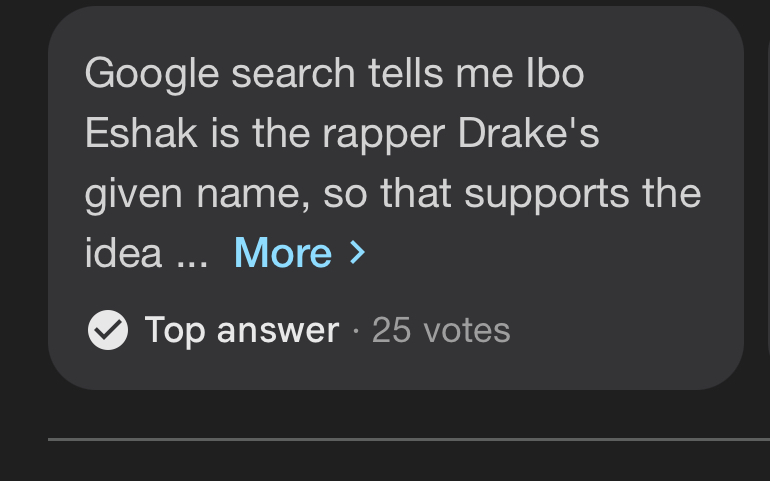The image size is (770, 481).
Task: Click the line "Google search tells me Ibo"
Action: (x=334, y=74)
